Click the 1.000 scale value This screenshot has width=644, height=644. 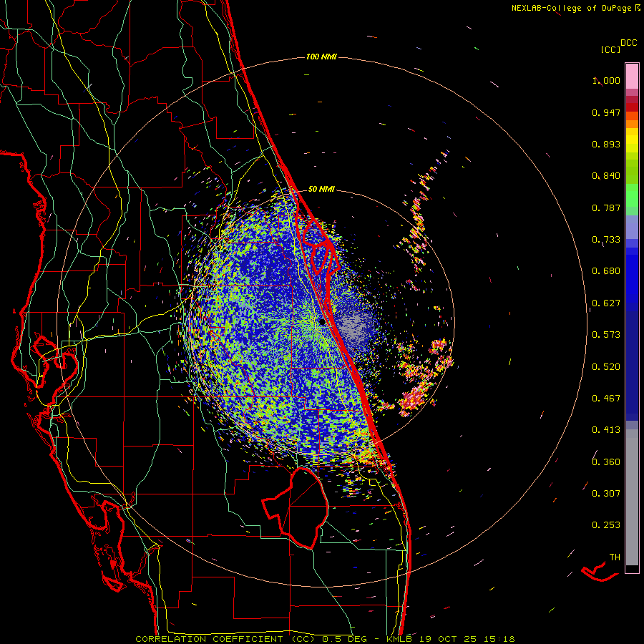pos(606,80)
